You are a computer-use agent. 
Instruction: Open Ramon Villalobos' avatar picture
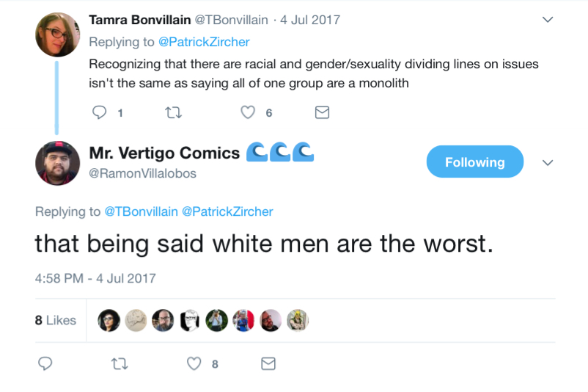(x=57, y=163)
